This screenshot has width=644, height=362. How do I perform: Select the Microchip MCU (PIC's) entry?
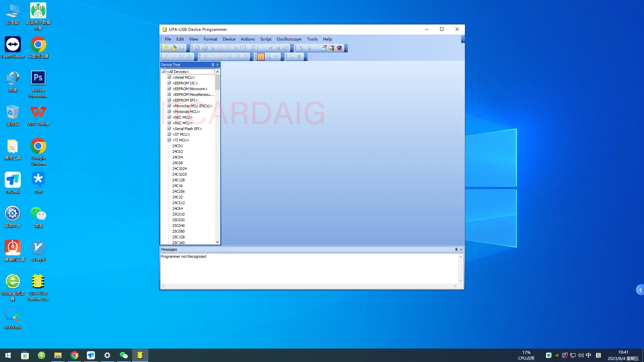(x=193, y=106)
